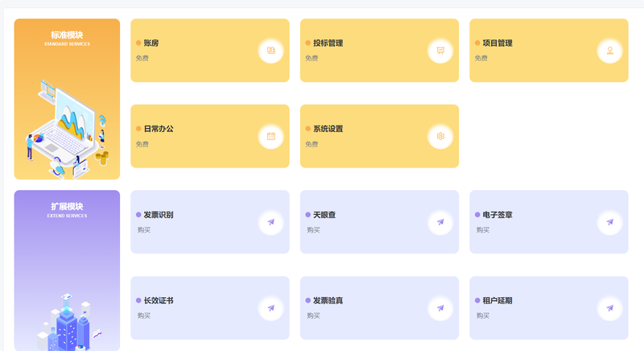Click the 项目管理 person icon
This screenshot has width=644, height=351.
click(x=610, y=51)
